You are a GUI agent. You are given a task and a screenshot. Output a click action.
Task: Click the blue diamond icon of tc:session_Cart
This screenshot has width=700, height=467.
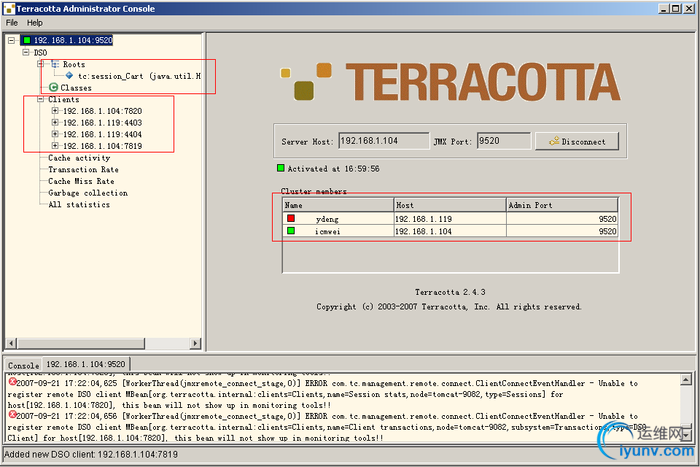pos(69,76)
